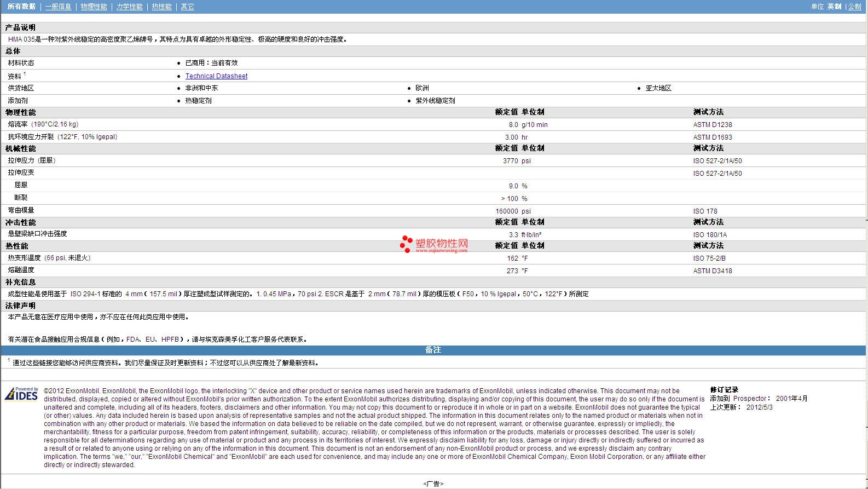Click the 3770 psi tensile value

click(x=517, y=161)
